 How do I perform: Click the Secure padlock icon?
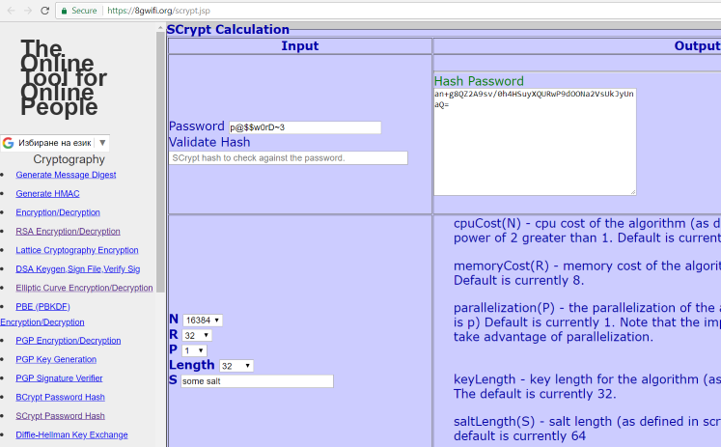pos(65,10)
